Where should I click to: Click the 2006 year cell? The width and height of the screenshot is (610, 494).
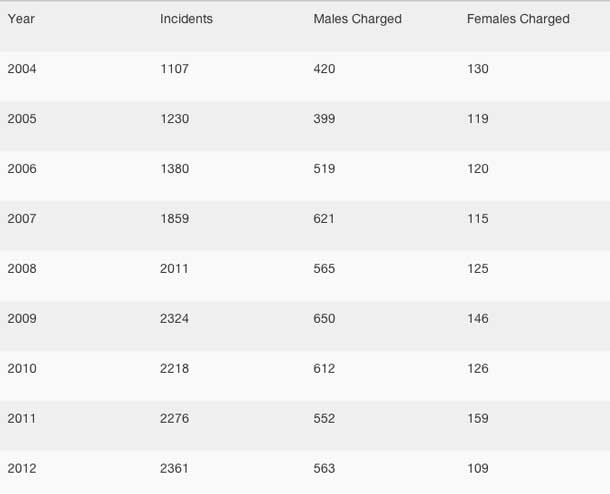[x=22, y=169]
